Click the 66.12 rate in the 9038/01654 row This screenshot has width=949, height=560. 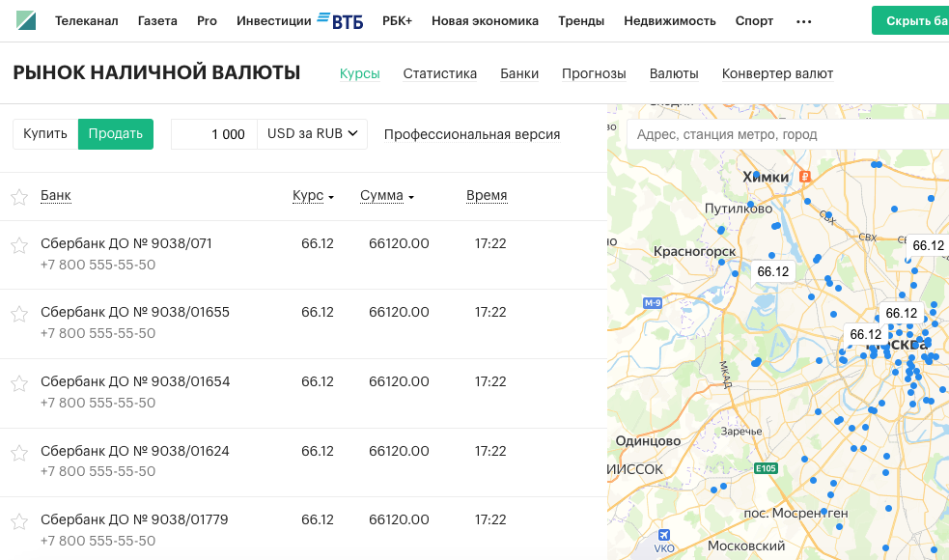coord(318,382)
